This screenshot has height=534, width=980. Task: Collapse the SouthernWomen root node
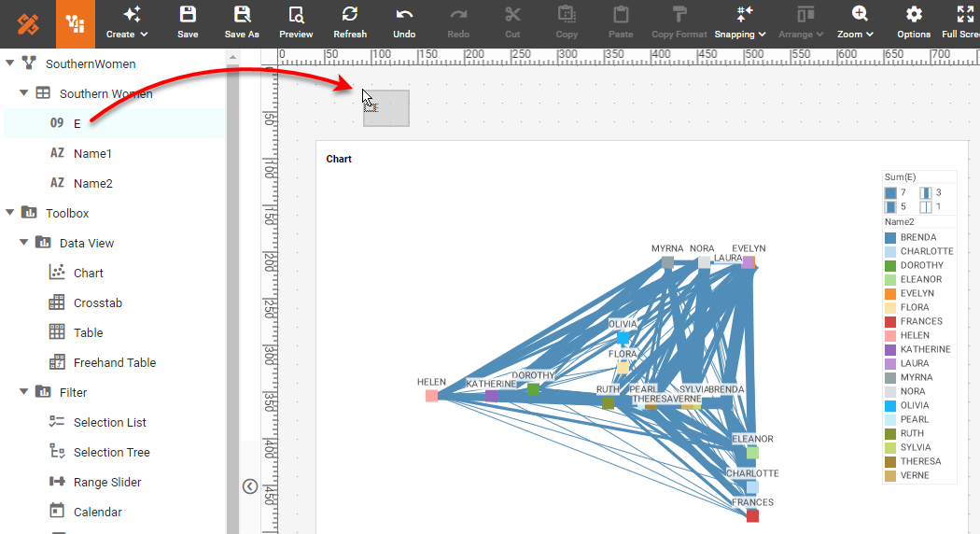tap(10, 63)
